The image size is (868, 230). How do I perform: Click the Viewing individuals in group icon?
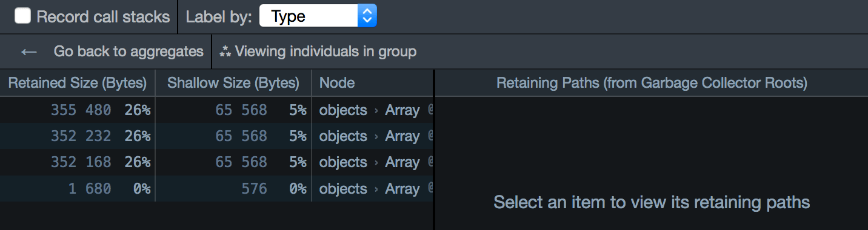(x=225, y=51)
